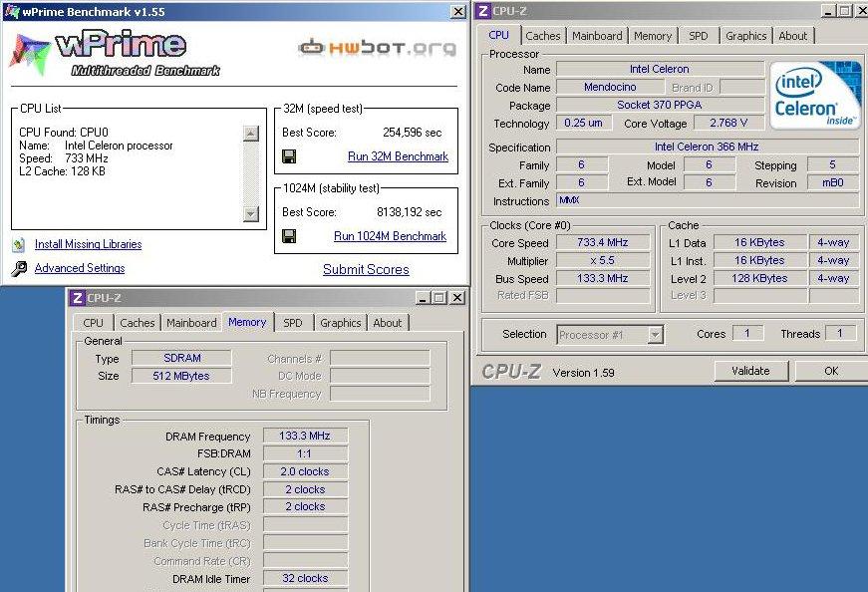Viewport: 868px width, 592px height.
Task: Click Run 32M Benchmark link
Action: (x=398, y=156)
